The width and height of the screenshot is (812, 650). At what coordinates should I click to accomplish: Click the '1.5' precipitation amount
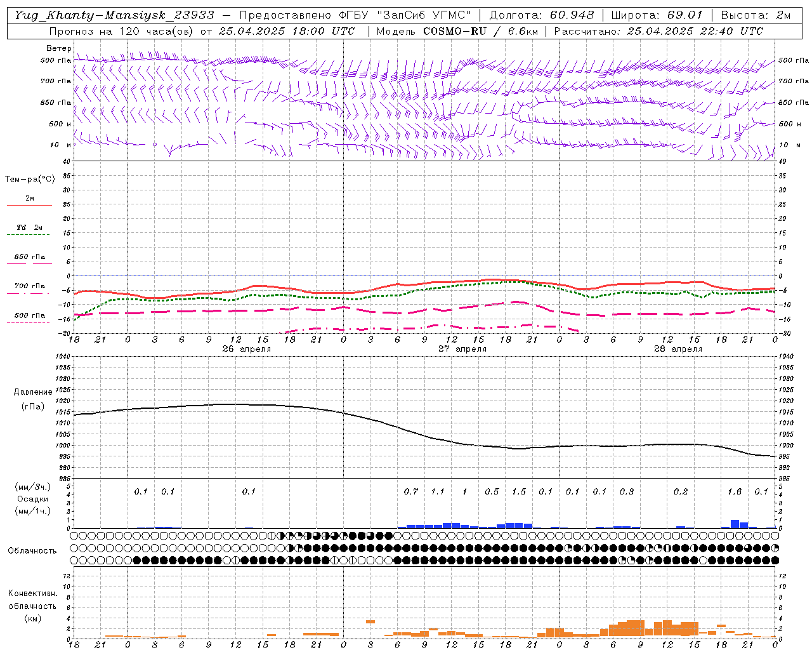click(x=519, y=492)
